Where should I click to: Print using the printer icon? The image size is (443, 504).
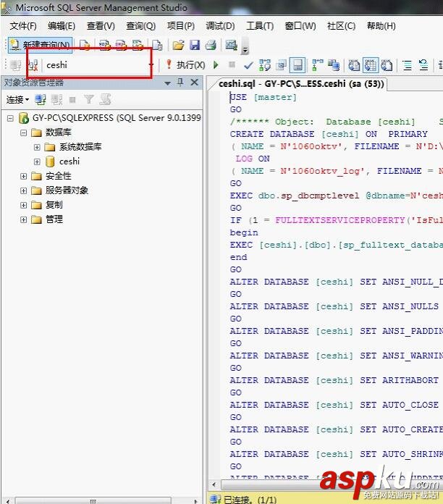(211, 45)
